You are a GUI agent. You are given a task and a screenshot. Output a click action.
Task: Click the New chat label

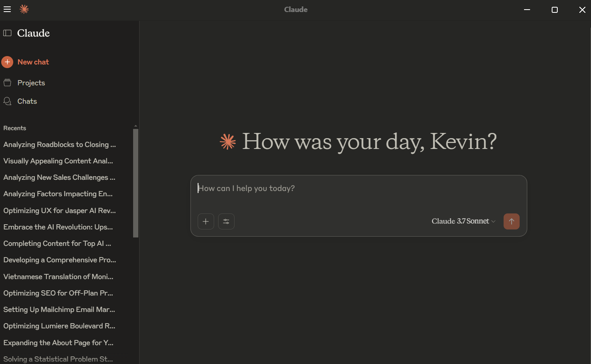coord(33,62)
